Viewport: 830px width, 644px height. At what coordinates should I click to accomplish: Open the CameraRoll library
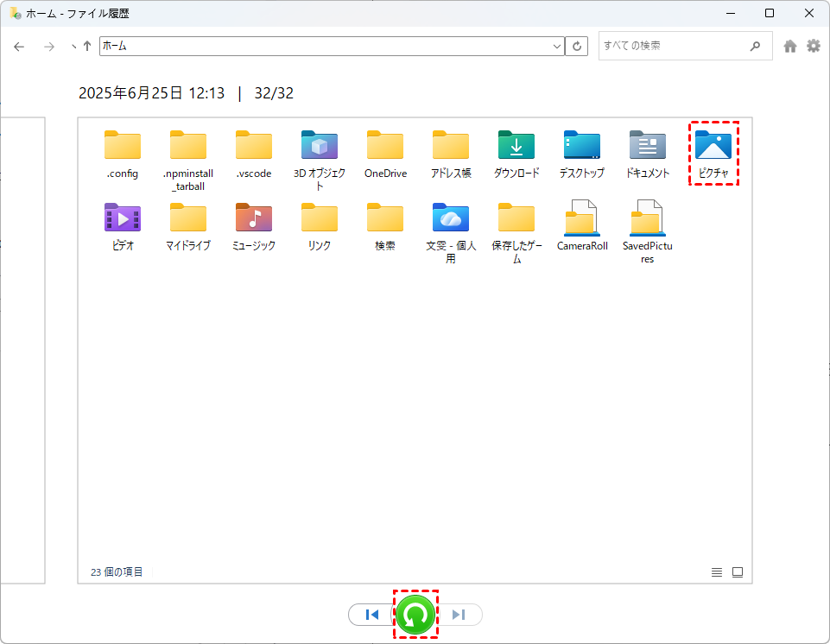[581, 225]
